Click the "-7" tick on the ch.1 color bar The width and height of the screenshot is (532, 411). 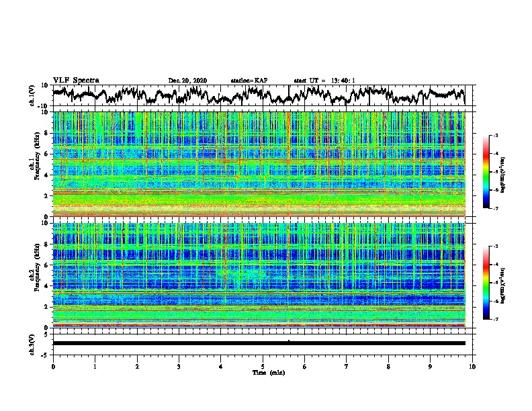[495, 208]
